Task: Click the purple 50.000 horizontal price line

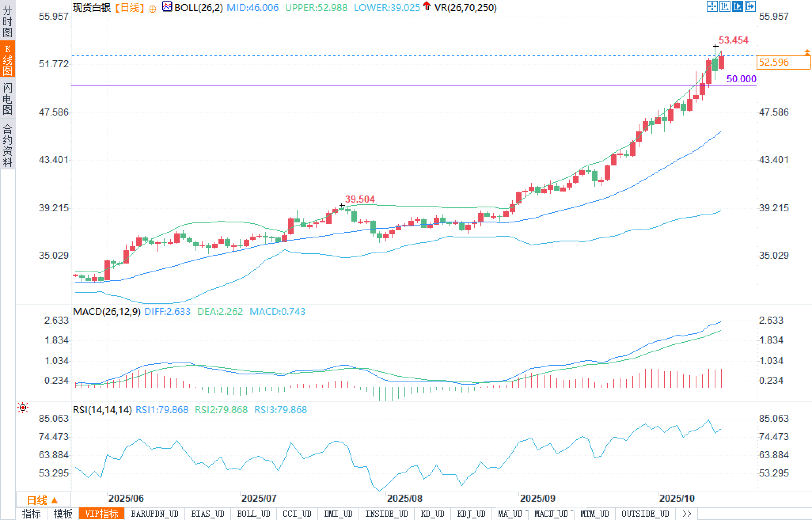Action: (x=396, y=85)
